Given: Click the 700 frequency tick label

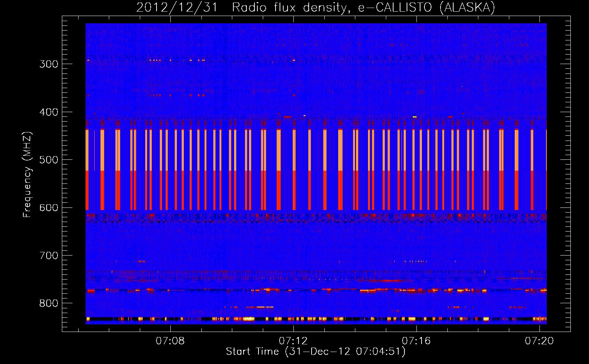Looking at the screenshot, I should [x=49, y=256].
